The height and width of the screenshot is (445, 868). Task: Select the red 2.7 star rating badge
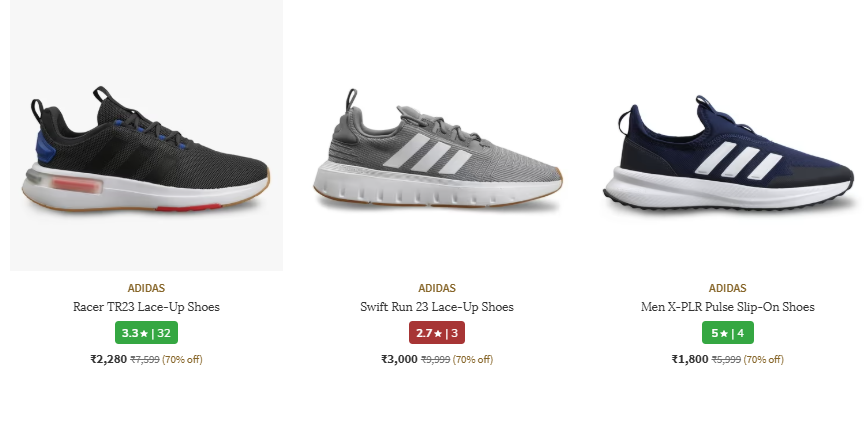pyautogui.click(x=437, y=333)
